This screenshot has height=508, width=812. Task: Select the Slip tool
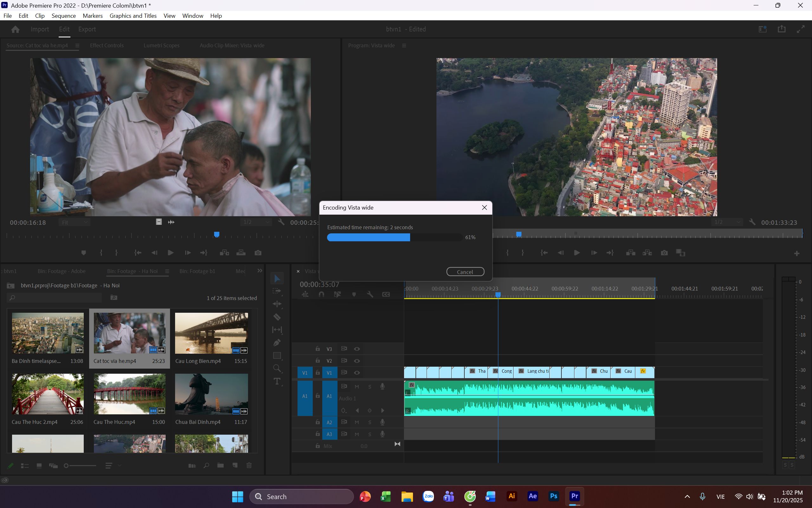(277, 330)
